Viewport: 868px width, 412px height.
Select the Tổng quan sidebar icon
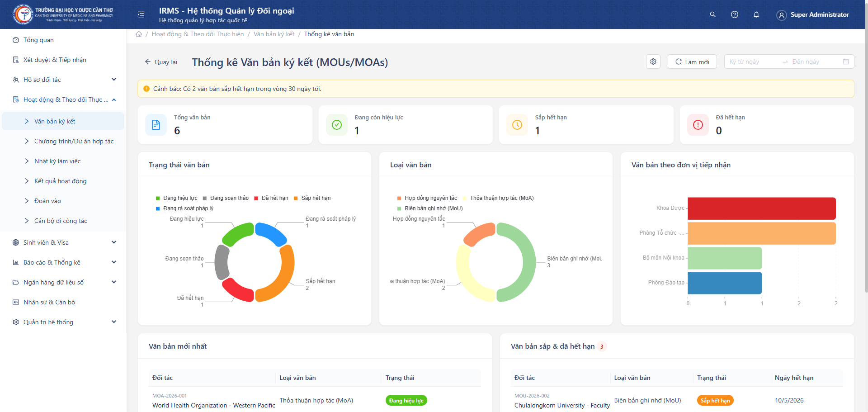point(15,40)
